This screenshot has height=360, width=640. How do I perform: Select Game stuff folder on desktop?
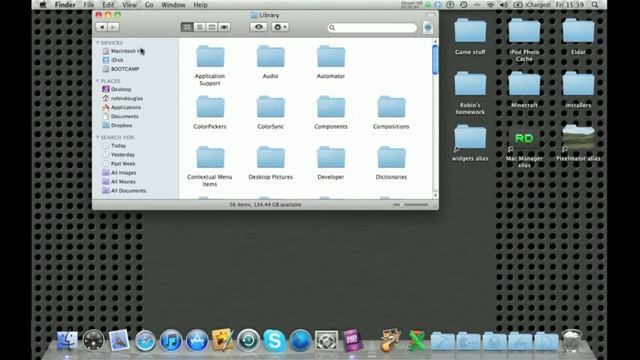470,31
